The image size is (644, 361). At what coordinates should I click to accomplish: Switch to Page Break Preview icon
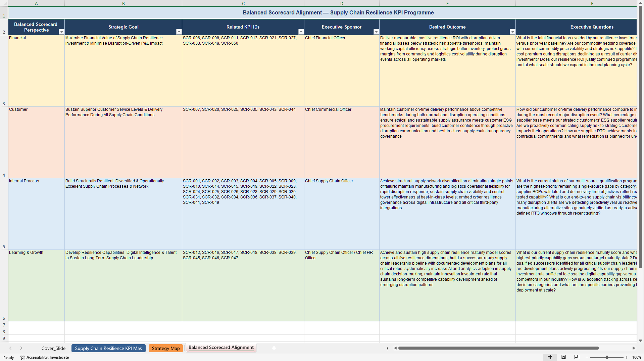coord(577,357)
